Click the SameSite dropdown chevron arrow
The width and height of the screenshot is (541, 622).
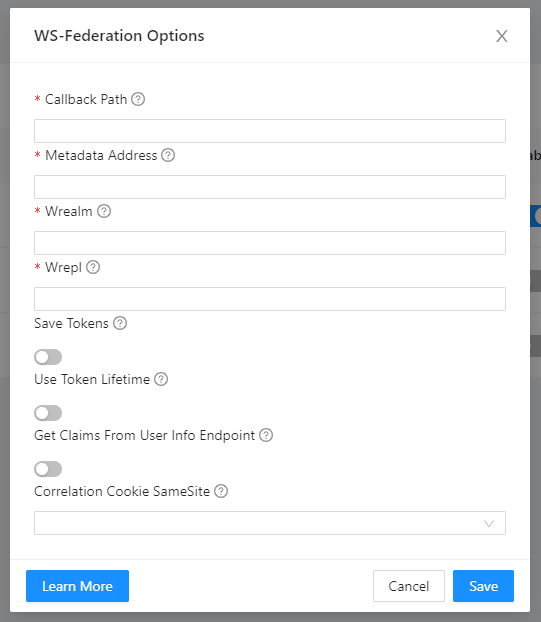coord(489,523)
